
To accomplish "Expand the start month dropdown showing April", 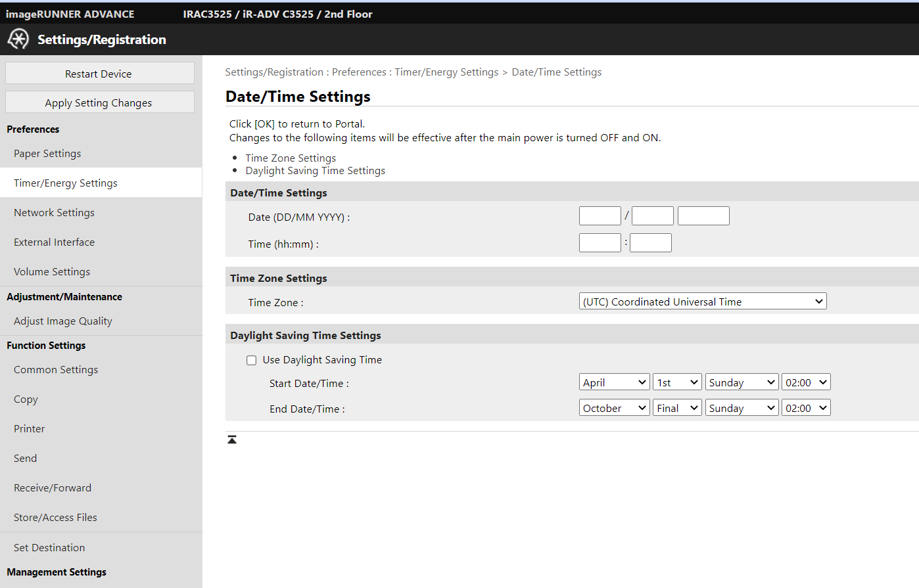I will (614, 382).
